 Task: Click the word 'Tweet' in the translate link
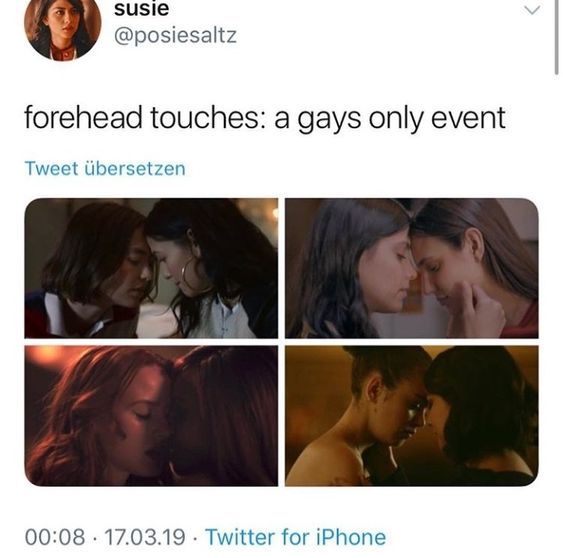pyautogui.click(x=51, y=168)
